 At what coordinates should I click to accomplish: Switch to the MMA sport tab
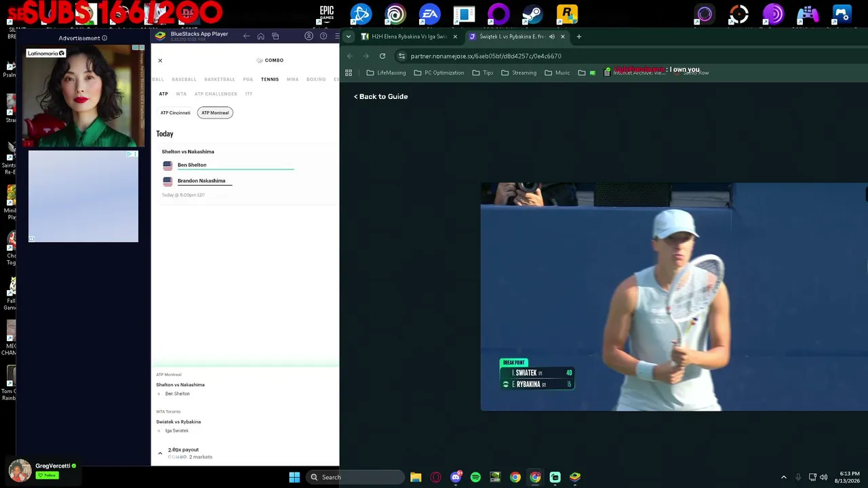pyautogui.click(x=292, y=79)
